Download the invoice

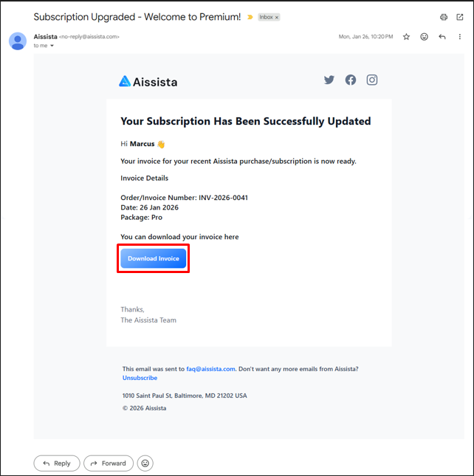(154, 259)
